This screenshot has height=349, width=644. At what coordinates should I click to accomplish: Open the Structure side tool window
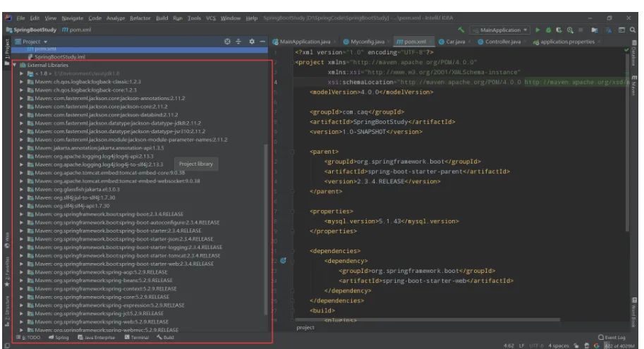(7, 311)
